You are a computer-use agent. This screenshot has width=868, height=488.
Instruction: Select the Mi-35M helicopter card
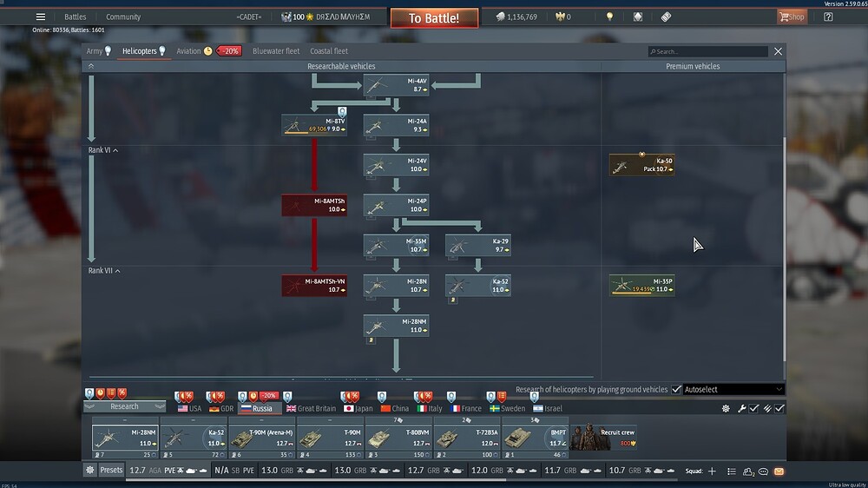(x=396, y=246)
